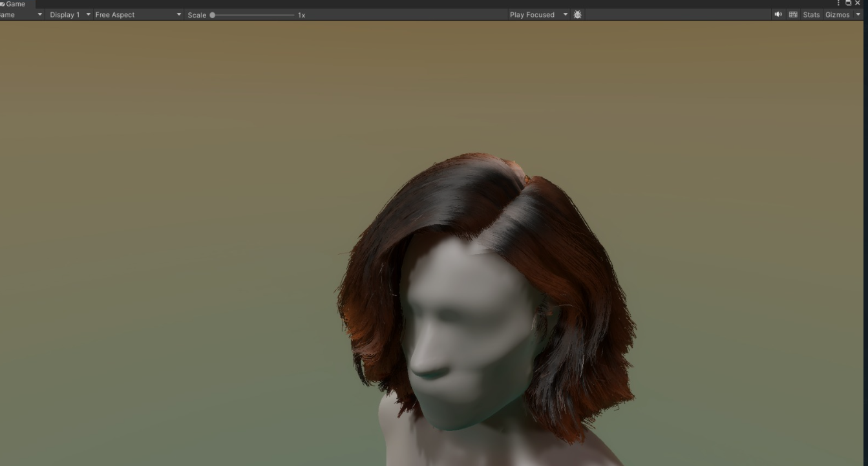This screenshot has width=868, height=466.
Task: Toggle the frame debugger bug icon
Action: [578, 15]
